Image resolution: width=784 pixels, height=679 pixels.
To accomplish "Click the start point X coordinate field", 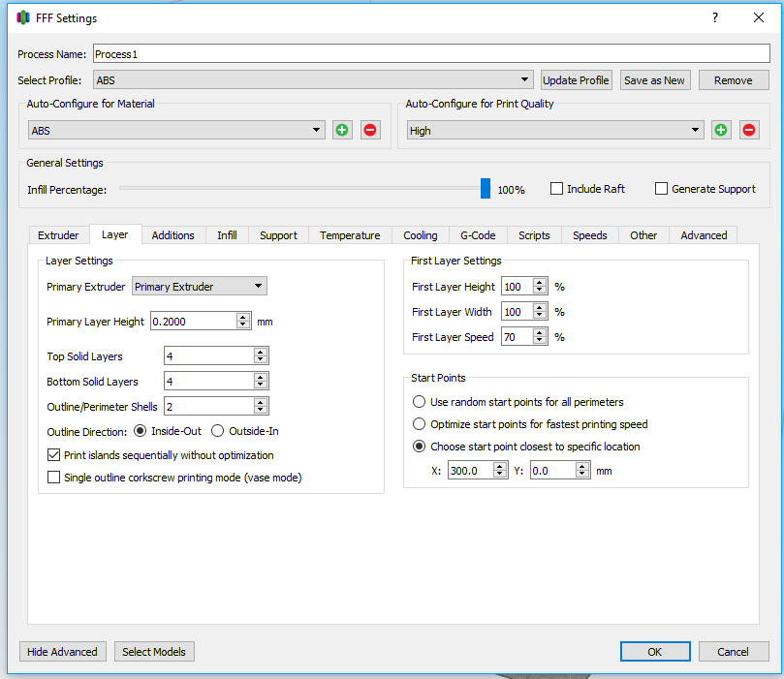I will 471,470.
